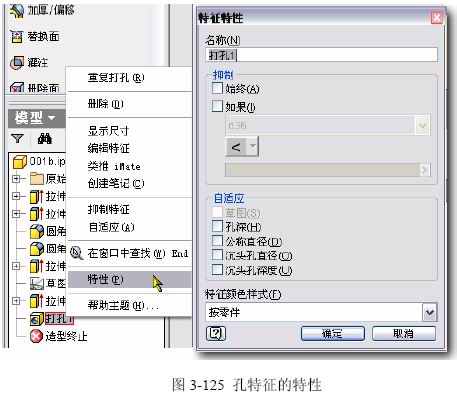
Task: Toggle the 沉头孔深度(U) checkbox
Action: click(x=217, y=269)
